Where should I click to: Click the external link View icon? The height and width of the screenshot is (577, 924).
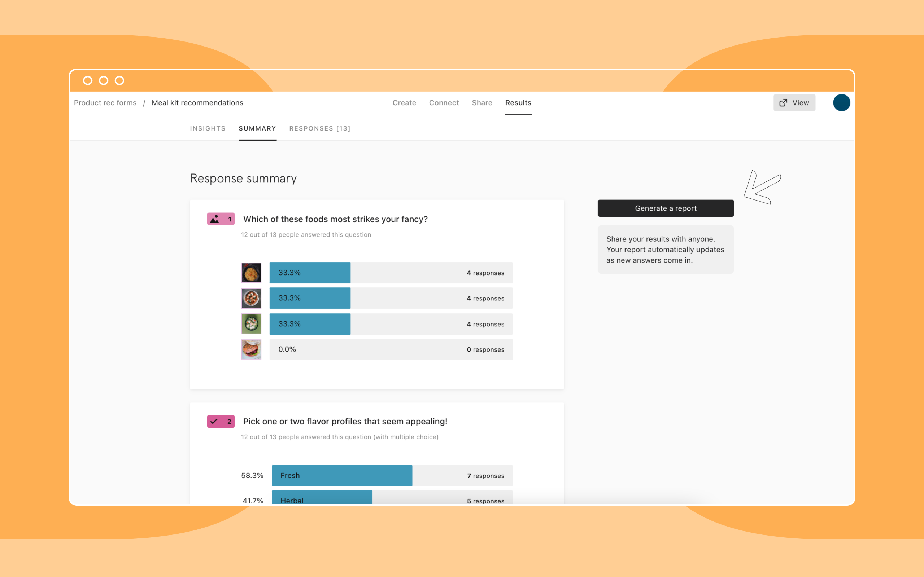(784, 102)
